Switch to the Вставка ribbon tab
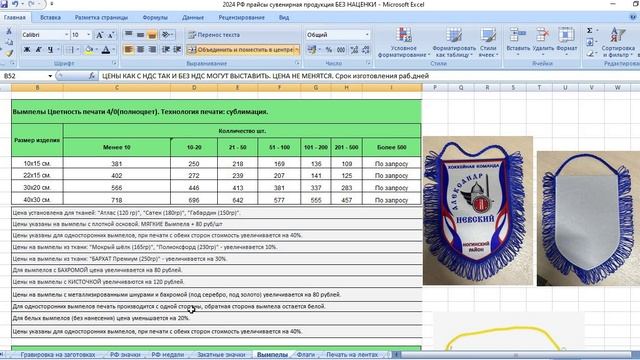This screenshot has height=360, width=640. click(x=51, y=18)
